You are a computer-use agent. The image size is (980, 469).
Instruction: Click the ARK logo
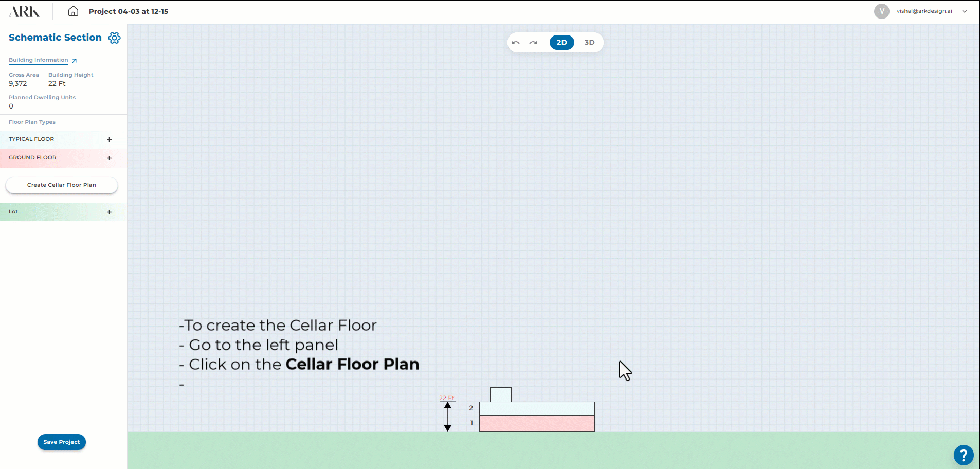tap(24, 11)
